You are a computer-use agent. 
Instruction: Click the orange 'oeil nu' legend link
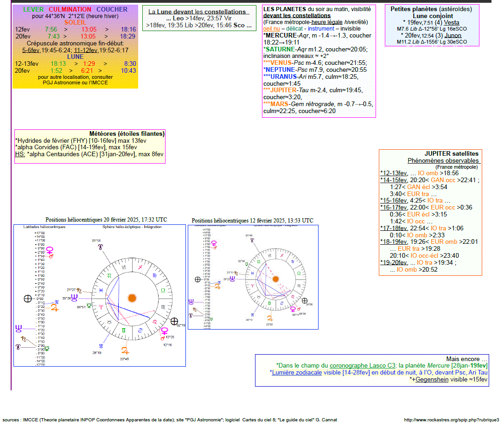pyautogui.click(x=271, y=29)
